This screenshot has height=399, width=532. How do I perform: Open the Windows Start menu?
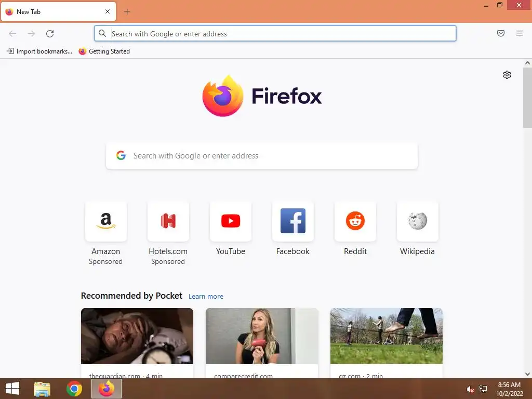(x=12, y=389)
